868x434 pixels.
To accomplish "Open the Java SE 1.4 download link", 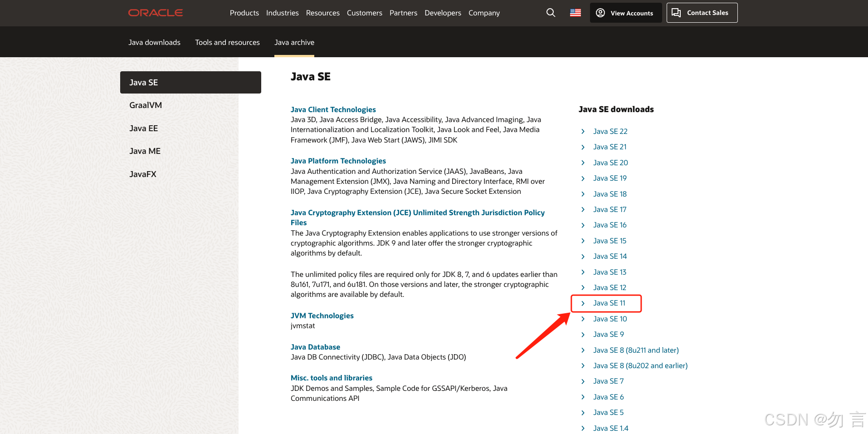I will [610, 428].
